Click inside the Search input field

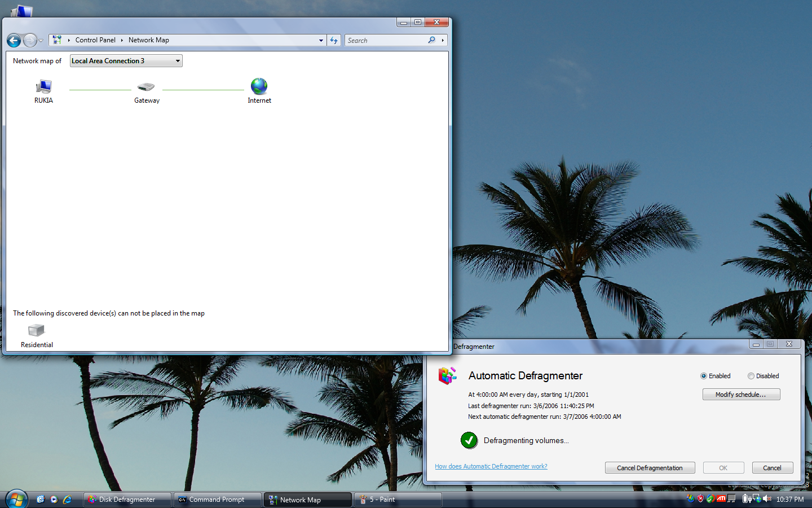386,41
